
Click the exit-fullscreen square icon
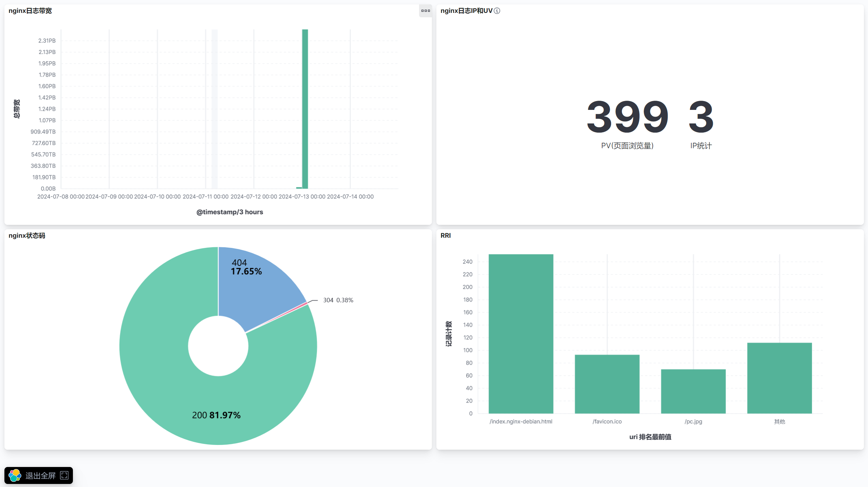pos(64,475)
